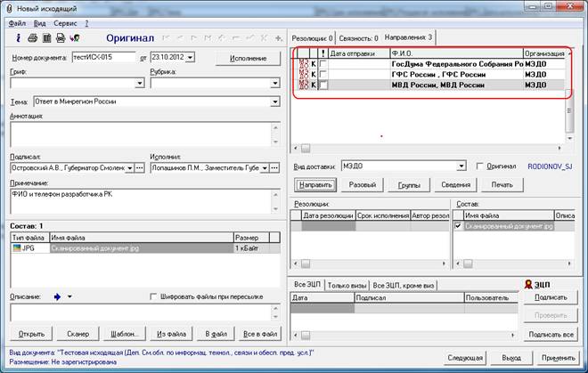Click the printer icon in the toolbar
The image size is (588, 373).
coord(32,38)
